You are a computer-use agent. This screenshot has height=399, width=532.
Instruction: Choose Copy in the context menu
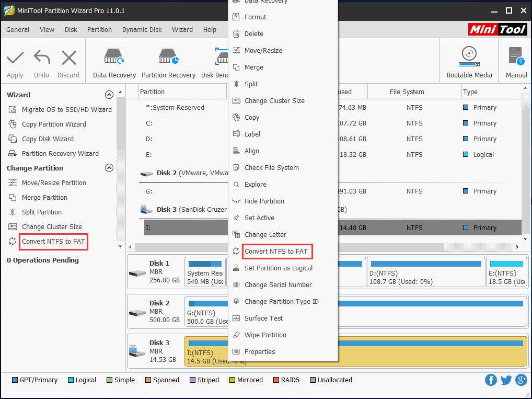click(283, 117)
